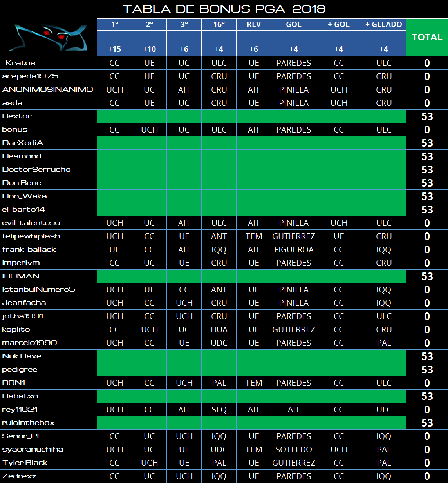Select the + GOL column header

click(x=339, y=24)
